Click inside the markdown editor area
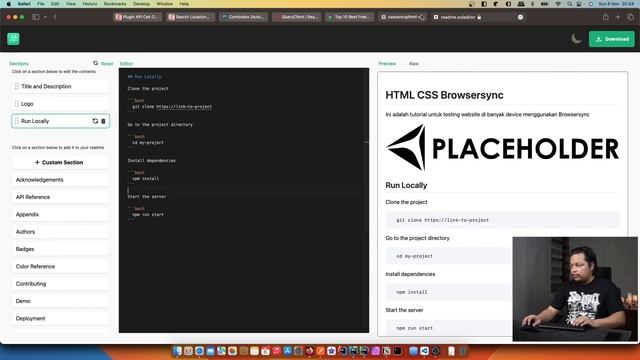This screenshot has width=640, height=360. (x=244, y=200)
